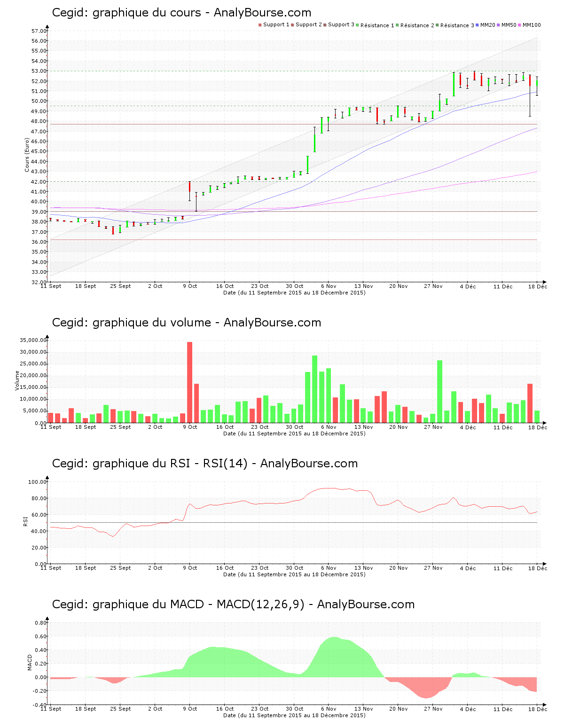Click the red swatch beside Support 1
The height and width of the screenshot is (728, 564).
[260, 25]
